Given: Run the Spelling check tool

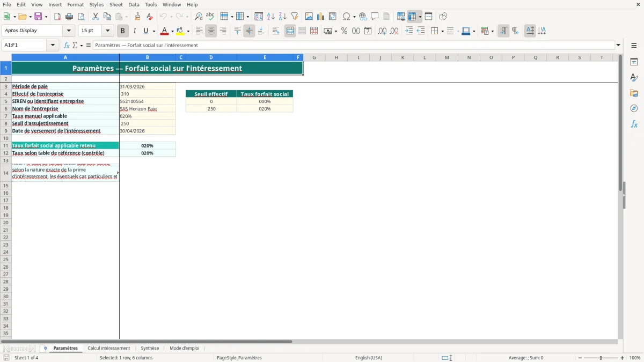Looking at the screenshot, I should (210, 17).
